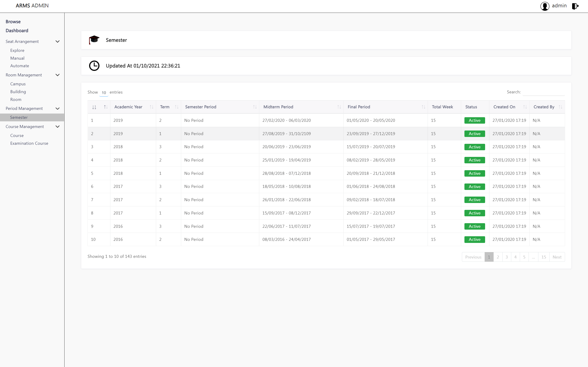Go to pagination page 2

click(x=498, y=257)
